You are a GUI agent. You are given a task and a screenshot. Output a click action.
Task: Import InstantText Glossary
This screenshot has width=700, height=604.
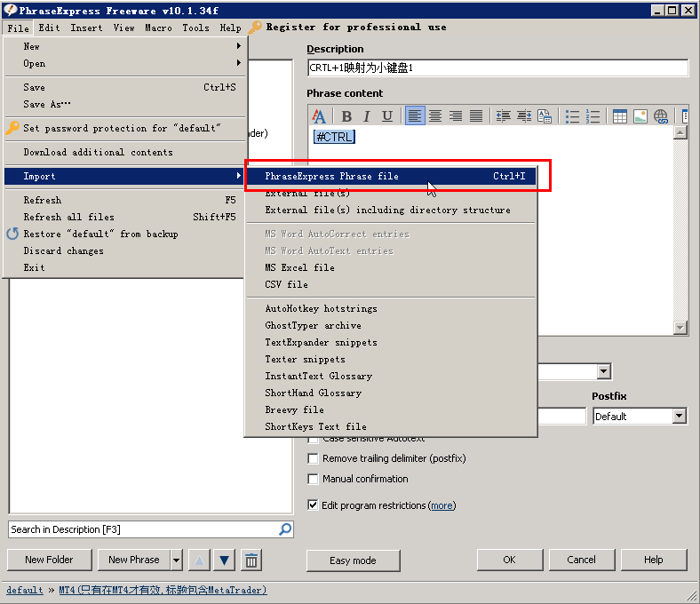pyautogui.click(x=391, y=376)
